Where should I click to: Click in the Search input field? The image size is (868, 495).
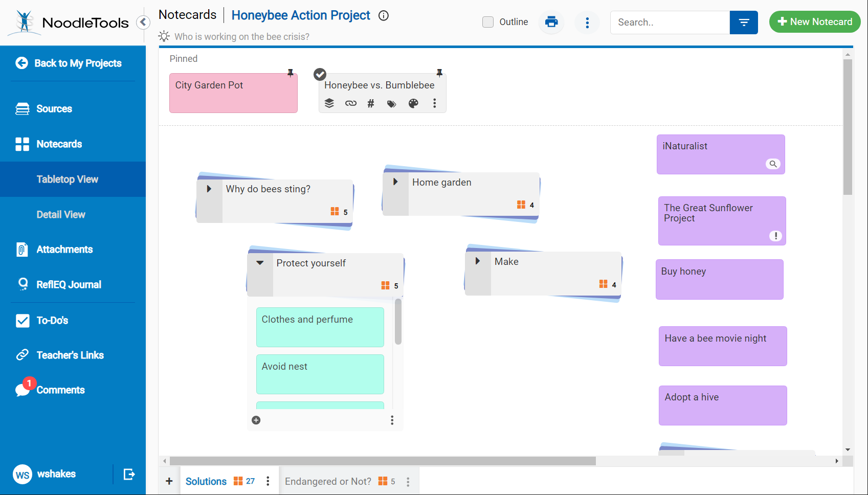(x=669, y=22)
